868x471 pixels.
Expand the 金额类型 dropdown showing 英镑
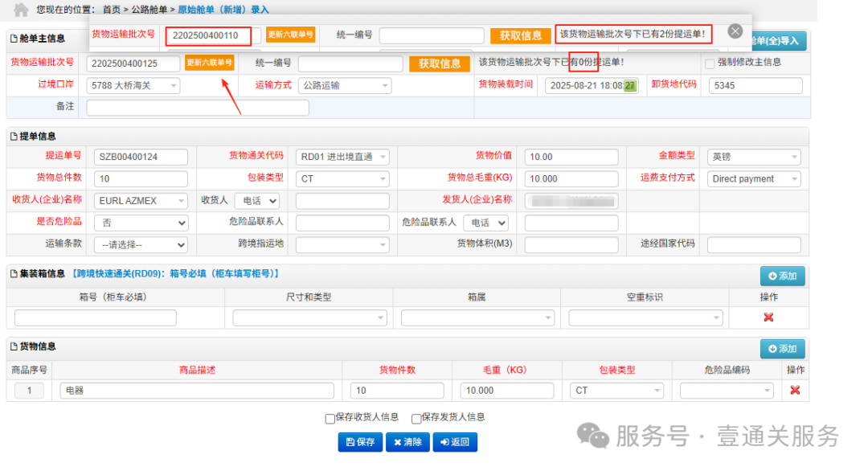click(754, 158)
